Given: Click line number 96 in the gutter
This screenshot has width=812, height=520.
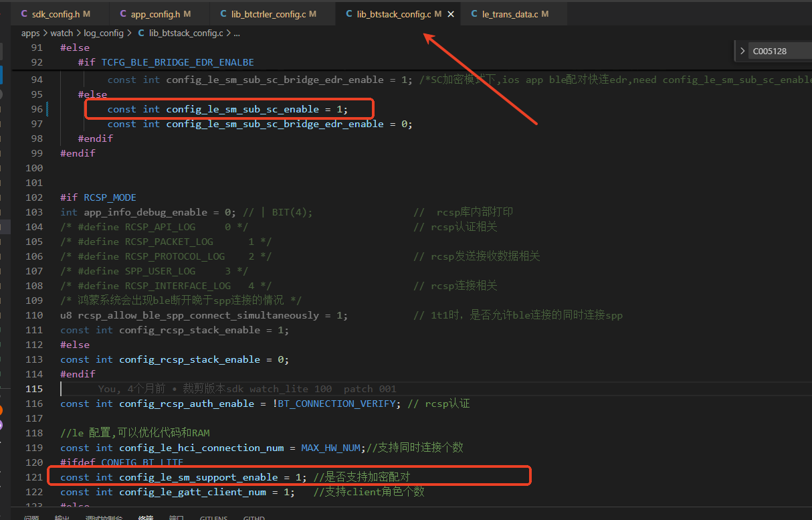Looking at the screenshot, I should [37, 109].
